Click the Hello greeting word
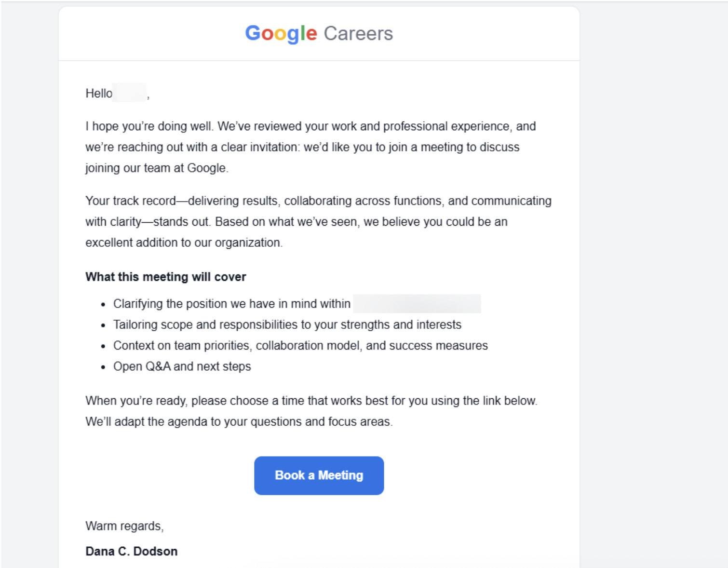Image resolution: width=728 pixels, height=568 pixels. (99, 94)
